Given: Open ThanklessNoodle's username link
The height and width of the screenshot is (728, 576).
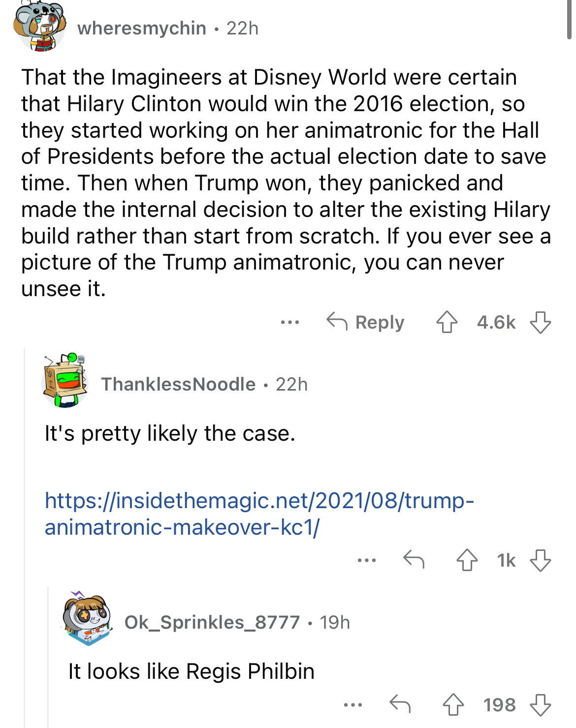Looking at the screenshot, I should point(178,384).
